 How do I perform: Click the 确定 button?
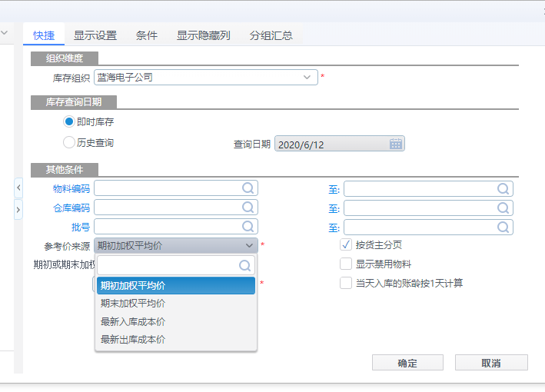click(x=407, y=363)
